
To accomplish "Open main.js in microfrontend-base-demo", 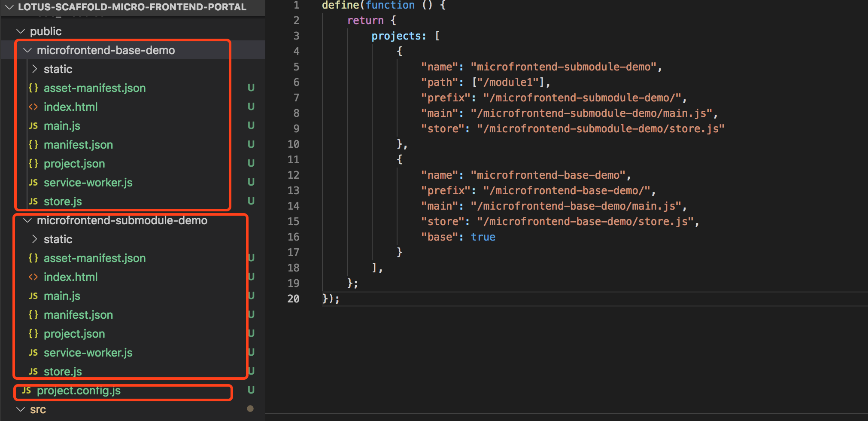I will 62,126.
